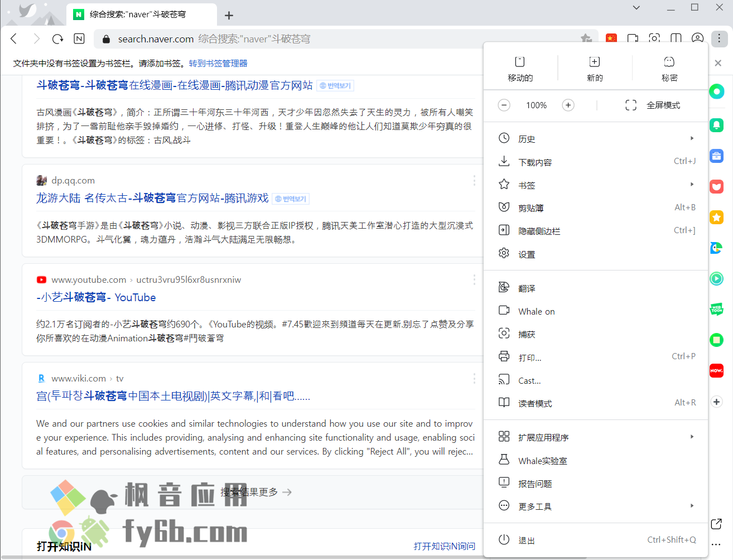The image size is (733, 560).
Task: Open sidebar music player icon
Action: [717, 278]
